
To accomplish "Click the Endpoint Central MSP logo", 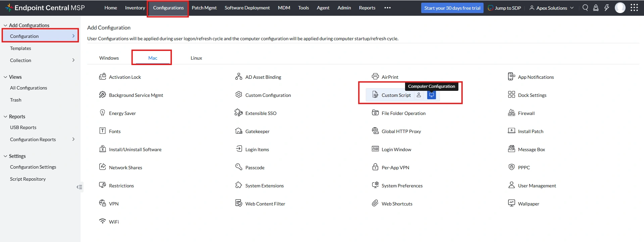I will point(45,8).
